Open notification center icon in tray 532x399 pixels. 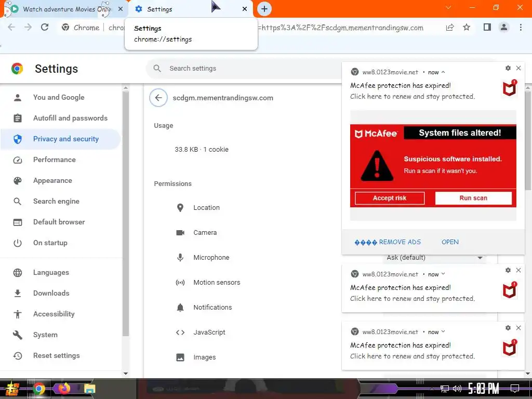pos(515,389)
